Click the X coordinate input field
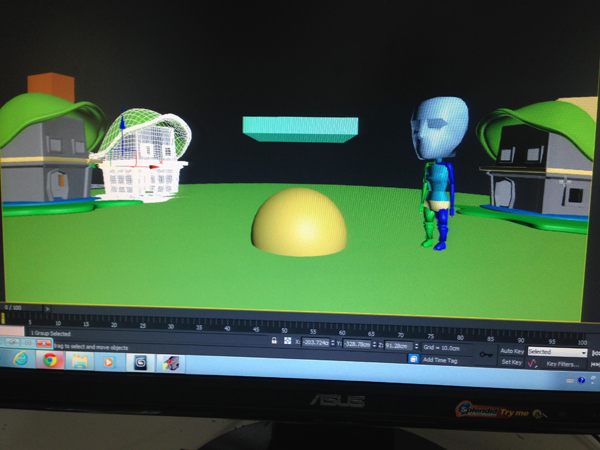 point(315,342)
